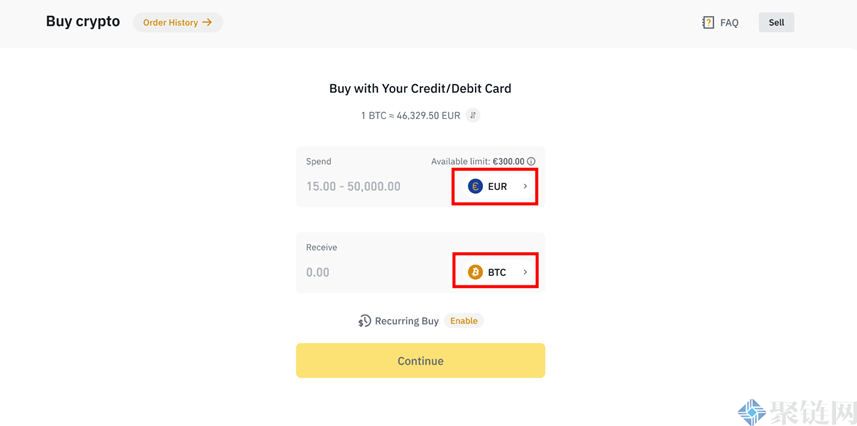Viewport: 857px width, 426px height.
Task: Switch to the Sell tab
Action: [776, 22]
